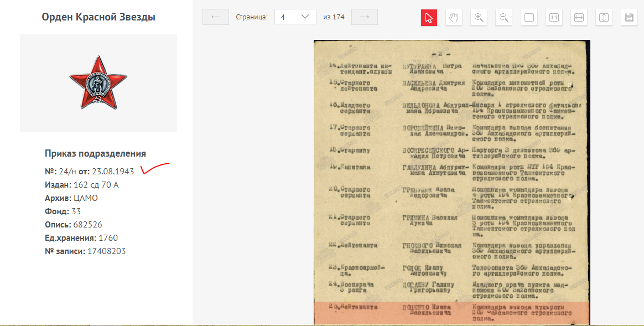Click the fit whole page icon

[x=529, y=17]
